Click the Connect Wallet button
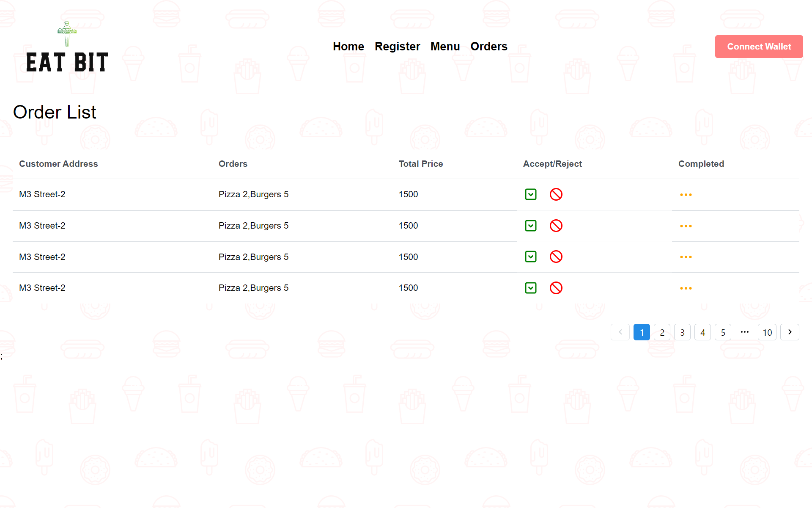Viewport: 812px width, 508px height. pyautogui.click(x=759, y=47)
